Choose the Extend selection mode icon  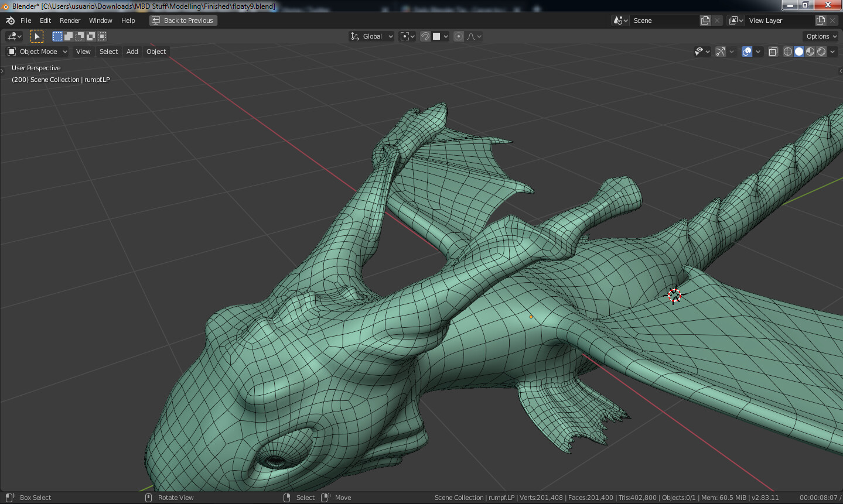tap(68, 36)
